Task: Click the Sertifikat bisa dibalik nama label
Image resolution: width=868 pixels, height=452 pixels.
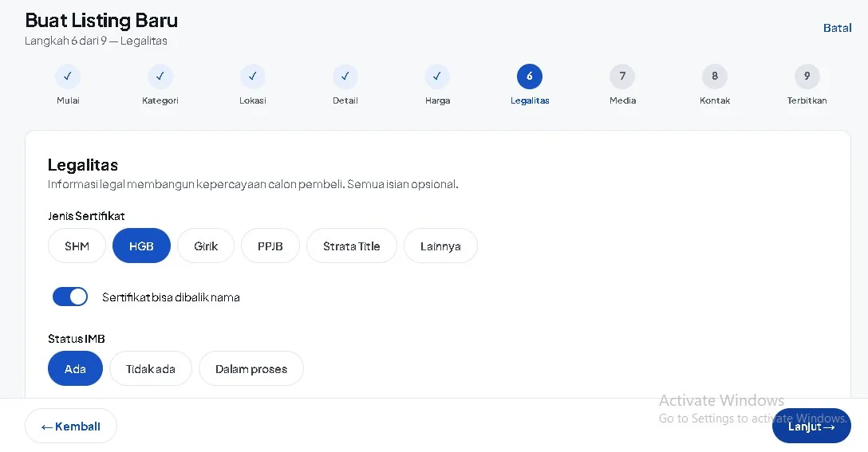Action: click(x=171, y=297)
